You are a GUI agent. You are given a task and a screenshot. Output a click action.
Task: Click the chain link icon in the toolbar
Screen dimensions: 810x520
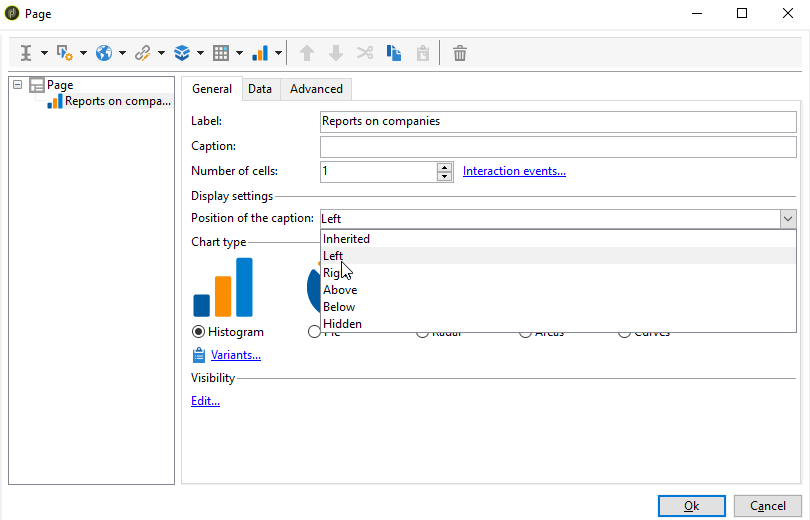tap(143, 53)
